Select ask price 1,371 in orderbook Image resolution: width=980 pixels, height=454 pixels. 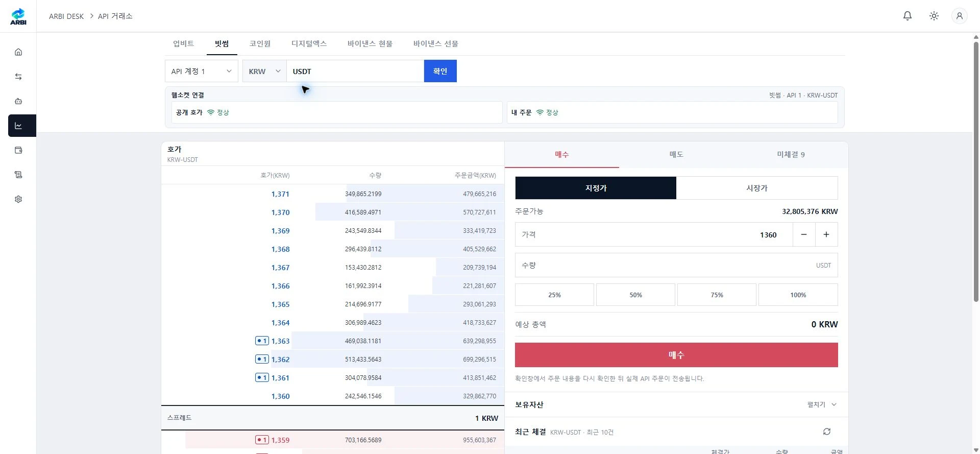[x=280, y=194]
